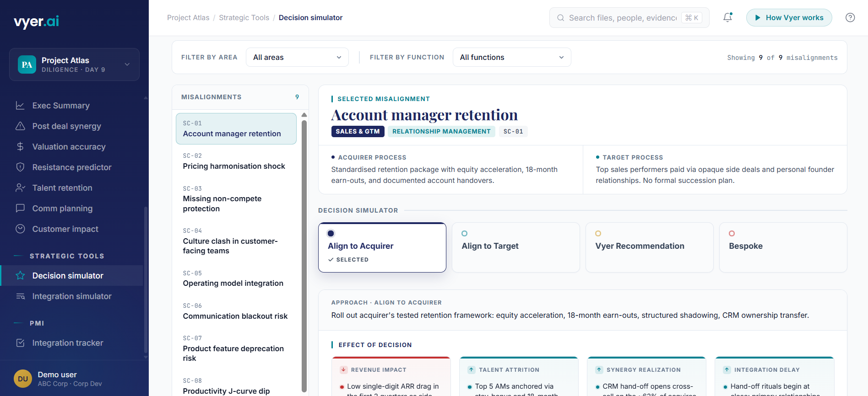Click the sidebar navigation scrollbar
Image resolution: width=868 pixels, height=396 pixels.
point(146,279)
